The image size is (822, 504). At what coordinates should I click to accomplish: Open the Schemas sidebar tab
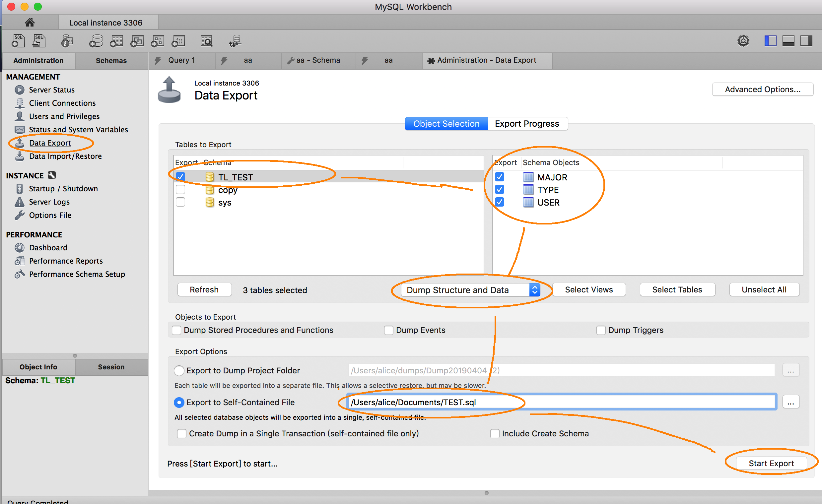[111, 60]
